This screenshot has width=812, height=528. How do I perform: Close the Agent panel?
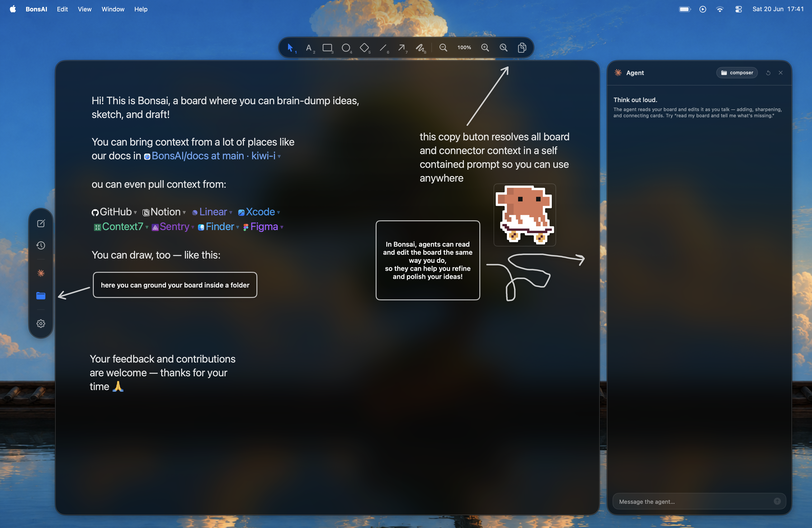781,73
